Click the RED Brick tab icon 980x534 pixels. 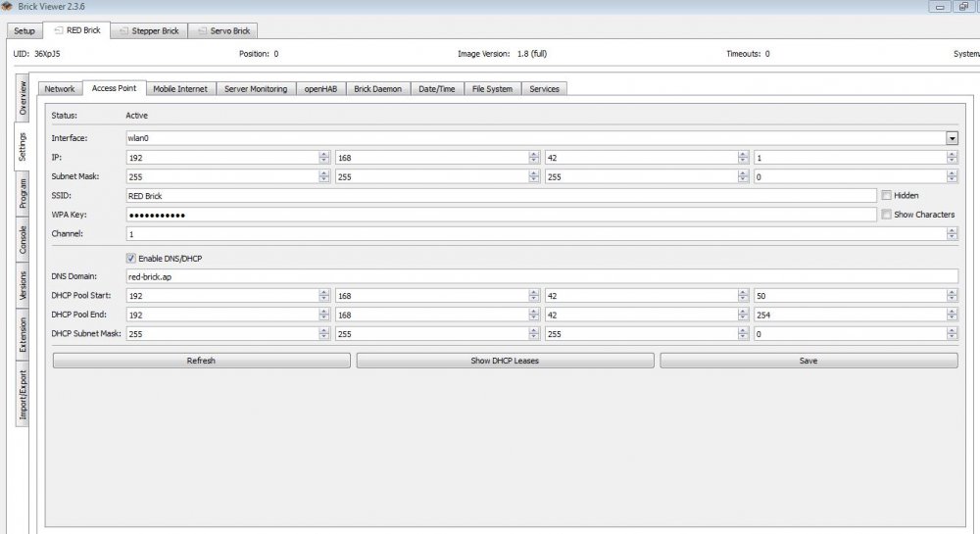[x=59, y=31]
